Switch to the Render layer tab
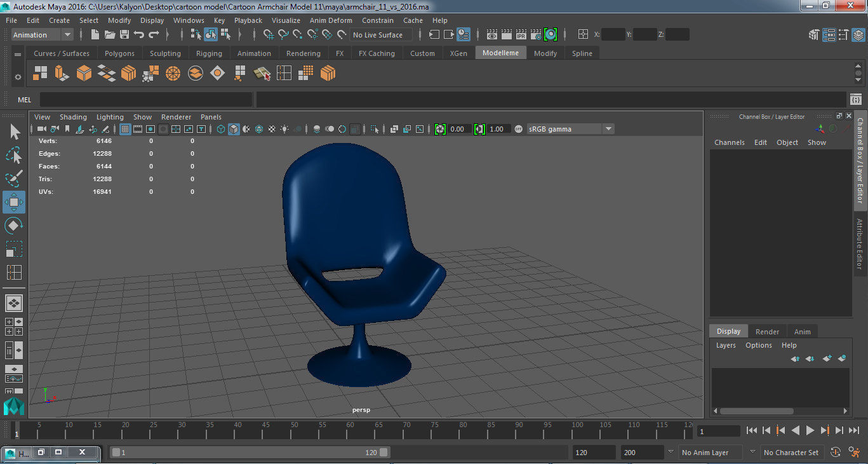 coord(767,331)
